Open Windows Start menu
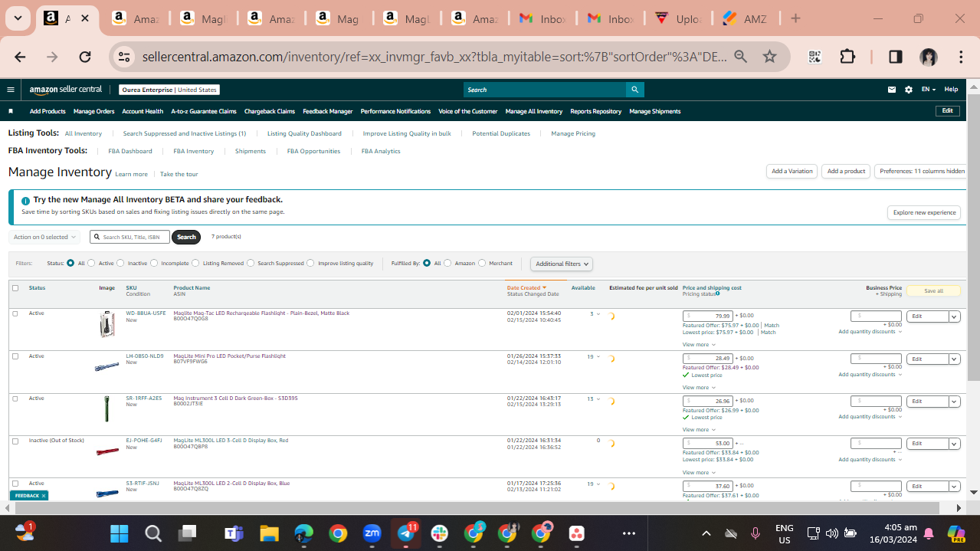This screenshot has height=551, width=980. [119, 533]
